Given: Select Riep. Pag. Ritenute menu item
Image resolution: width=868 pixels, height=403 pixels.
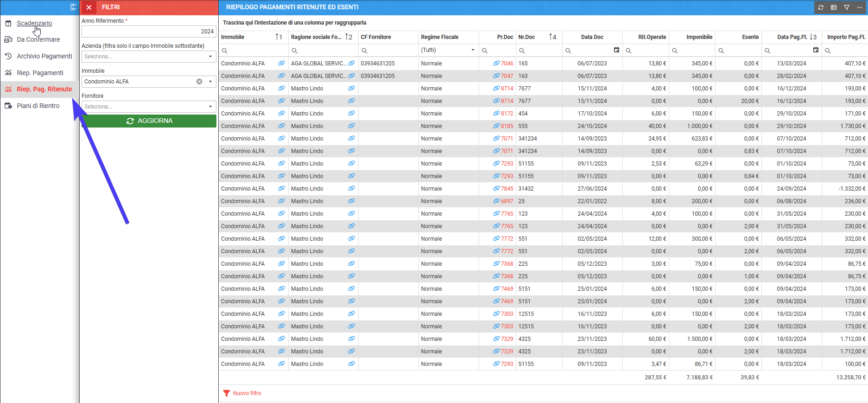Looking at the screenshot, I should 44,89.
